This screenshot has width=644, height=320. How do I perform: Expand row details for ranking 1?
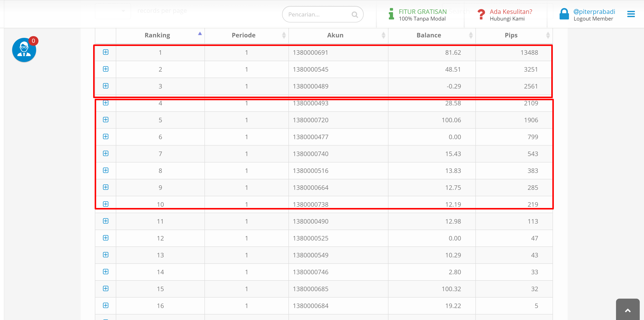click(x=106, y=52)
